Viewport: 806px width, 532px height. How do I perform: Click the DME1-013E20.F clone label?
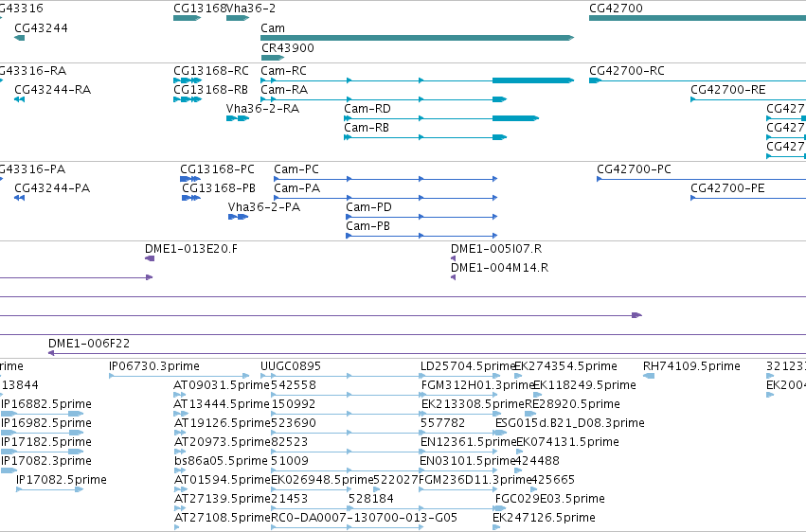[x=191, y=249]
